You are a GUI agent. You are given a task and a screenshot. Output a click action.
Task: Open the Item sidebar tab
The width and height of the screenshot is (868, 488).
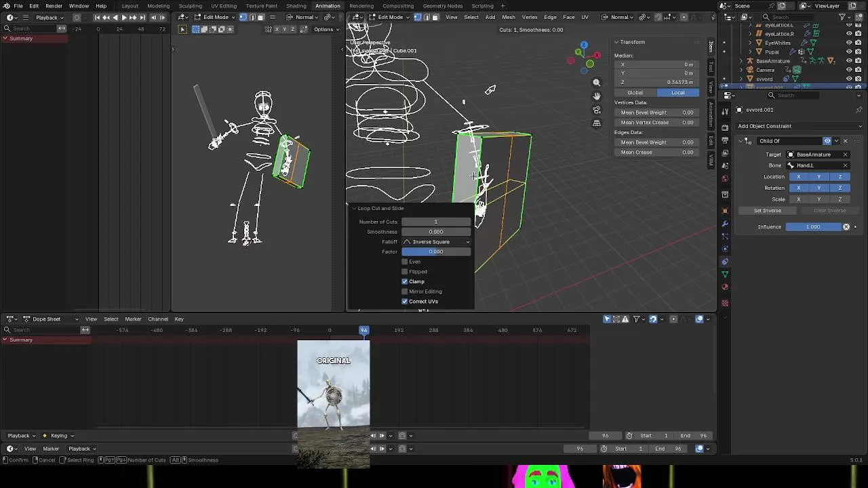(711, 47)
